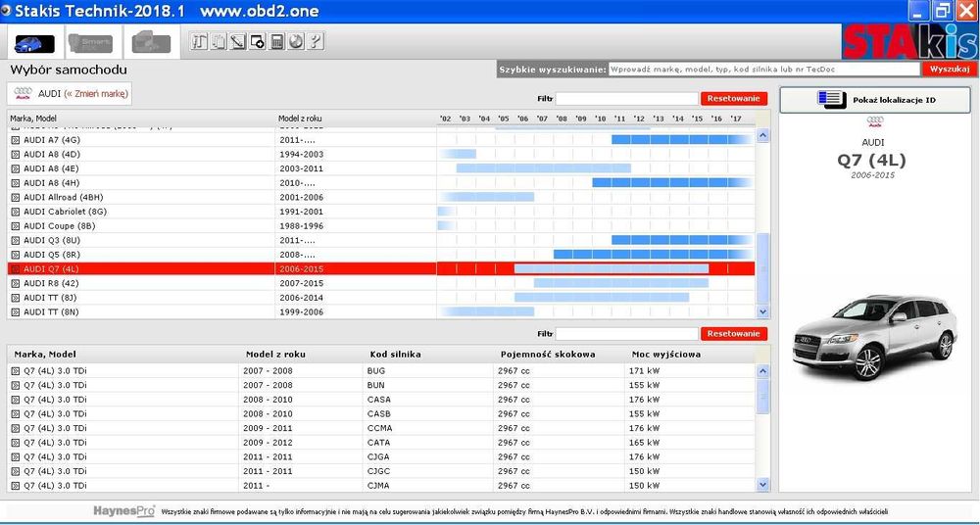This screenshot has height=525, width=980.
Task: Expand the AUDI Q3 (8U) row icon
Action: pos(16,241)
